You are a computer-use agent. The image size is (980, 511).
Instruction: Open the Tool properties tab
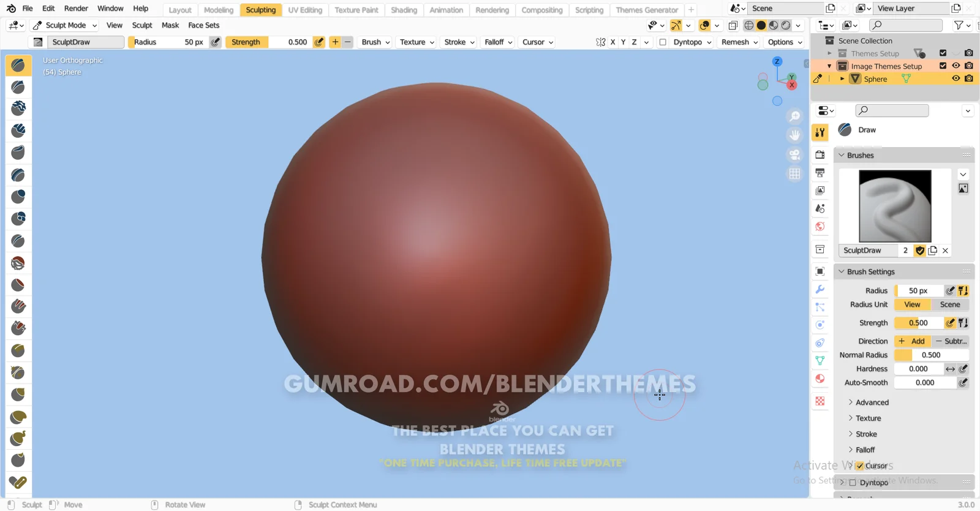click(x=820, y=132)
